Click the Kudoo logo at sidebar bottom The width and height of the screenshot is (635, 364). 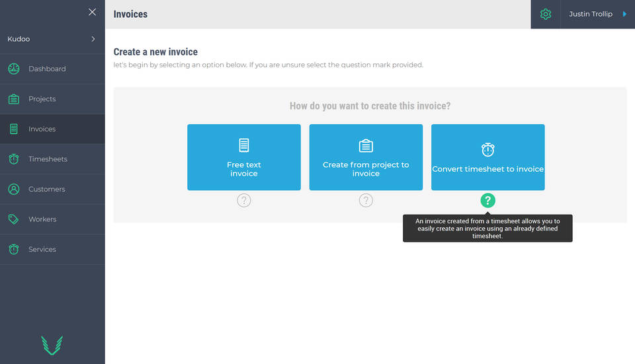(x=52, y=345)
